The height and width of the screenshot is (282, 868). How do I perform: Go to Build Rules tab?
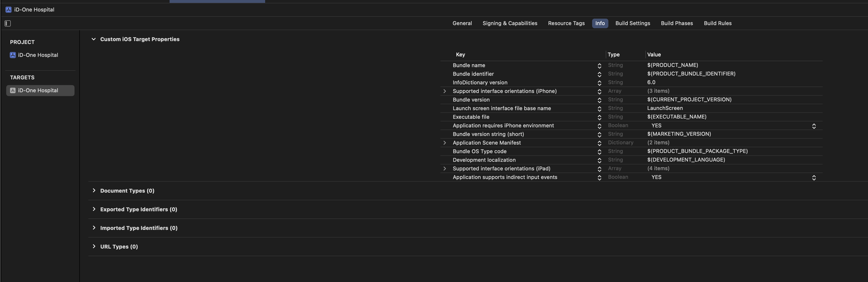pyautogui.click(x=717, y=23)
